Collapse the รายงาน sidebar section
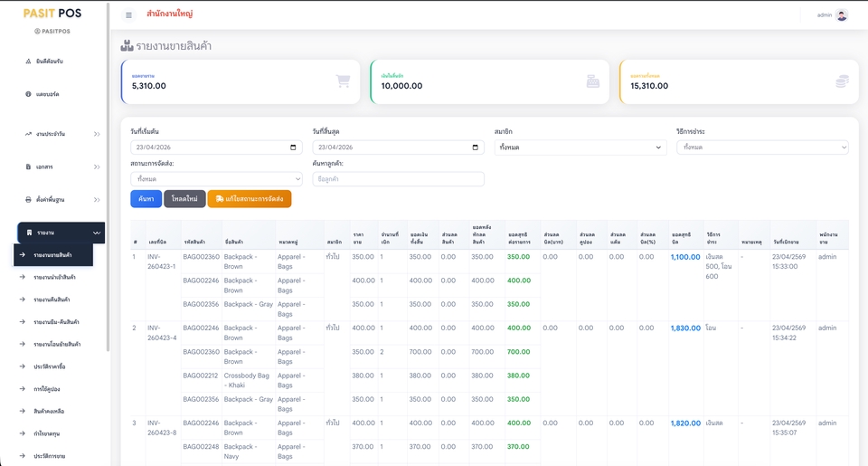868x466 pixels. [61, 233]
